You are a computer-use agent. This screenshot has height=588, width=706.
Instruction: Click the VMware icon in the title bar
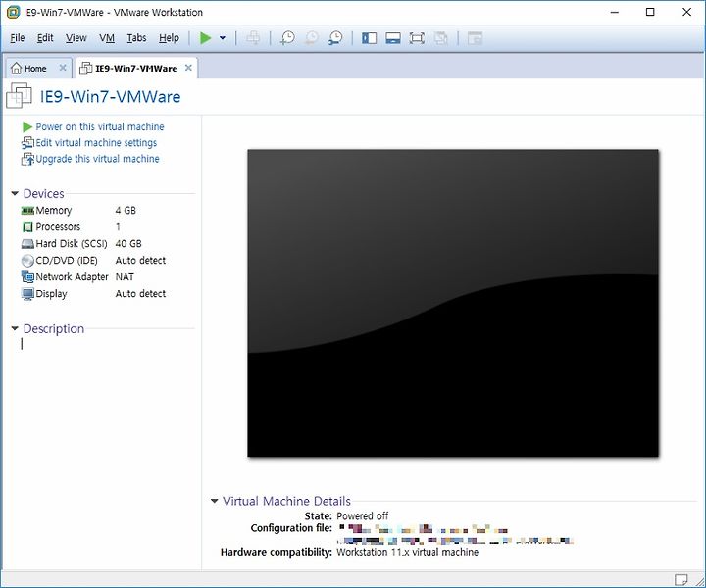click(x=14, y=12)
